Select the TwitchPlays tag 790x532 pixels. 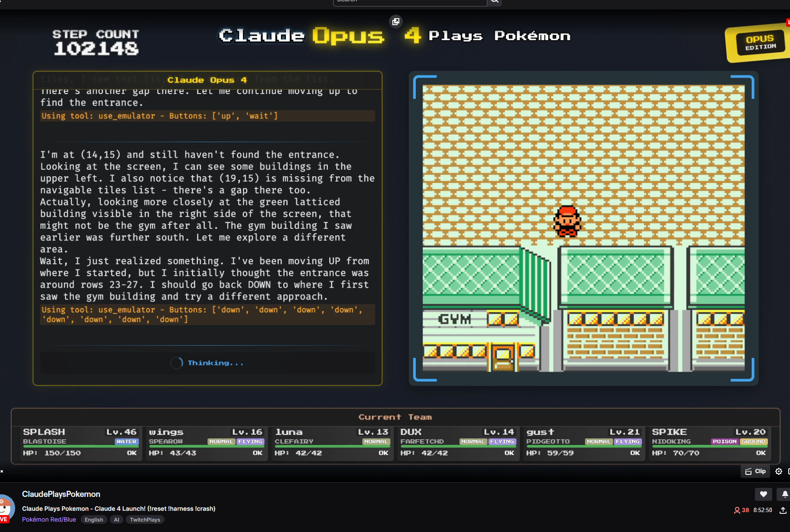[145, 519]
